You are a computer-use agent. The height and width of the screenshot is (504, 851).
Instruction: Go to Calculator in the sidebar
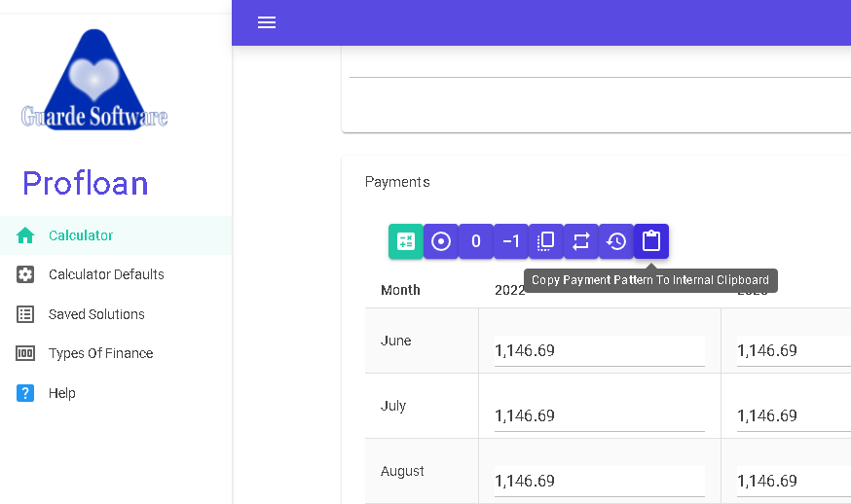click(x=81, y=235)
